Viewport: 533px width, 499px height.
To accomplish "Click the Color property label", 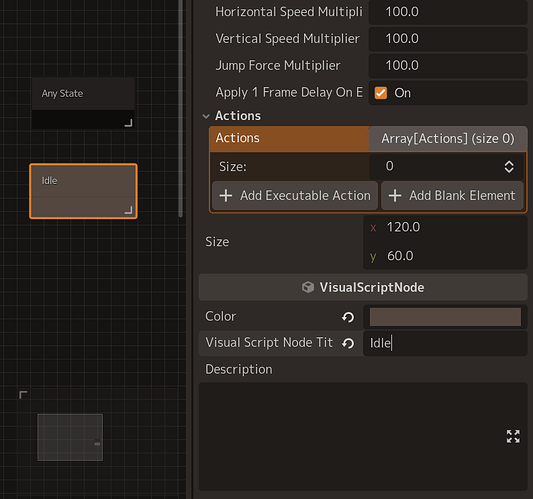I will coord(220,316).
